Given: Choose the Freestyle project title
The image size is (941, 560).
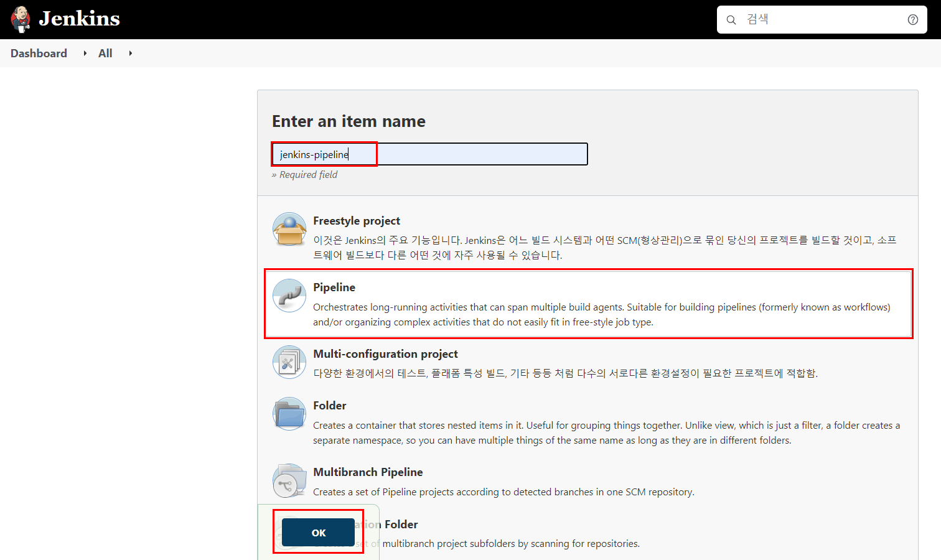Looking at the screenshot, I should tap(357, 221).
